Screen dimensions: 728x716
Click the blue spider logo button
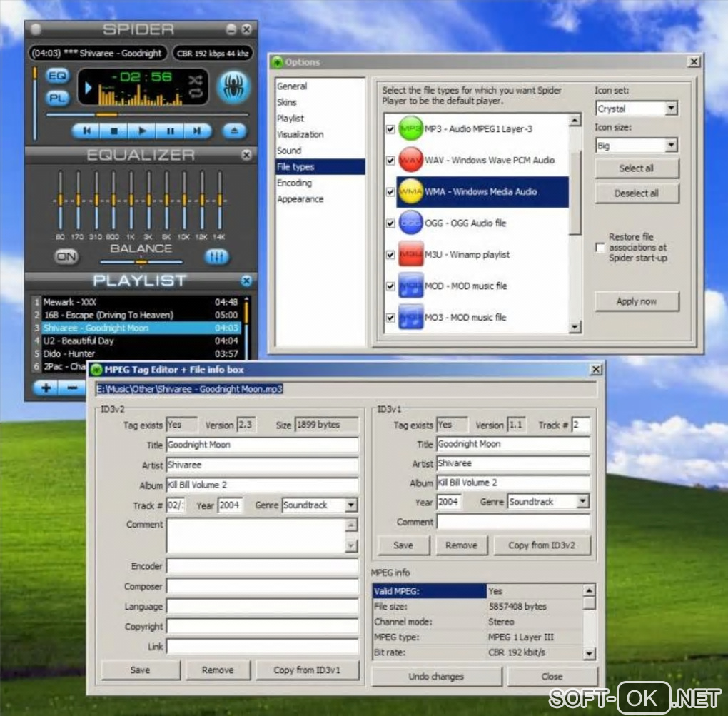tap(234, 86)
